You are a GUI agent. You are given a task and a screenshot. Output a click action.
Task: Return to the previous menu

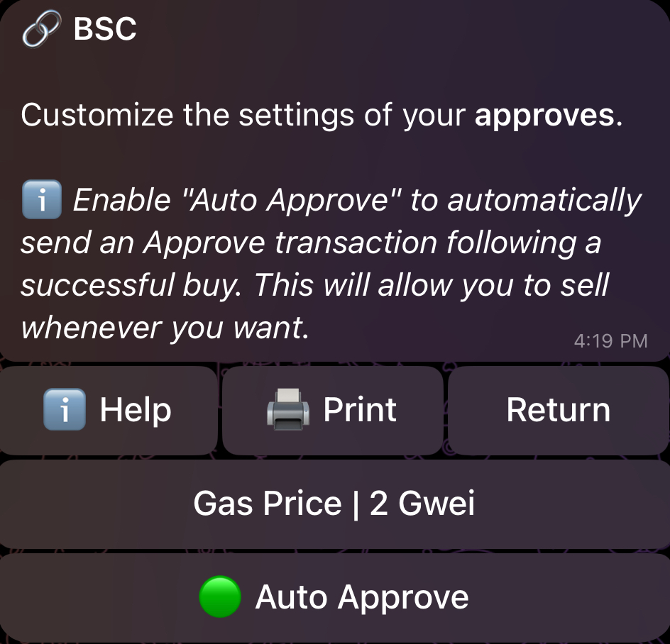[558, 410]
